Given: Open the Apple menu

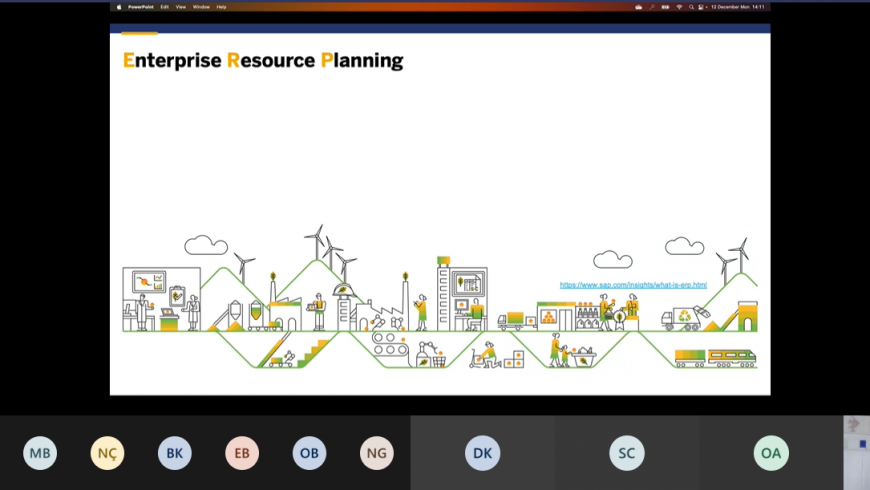Looking at the screenshot, I should tap(119, 6).
